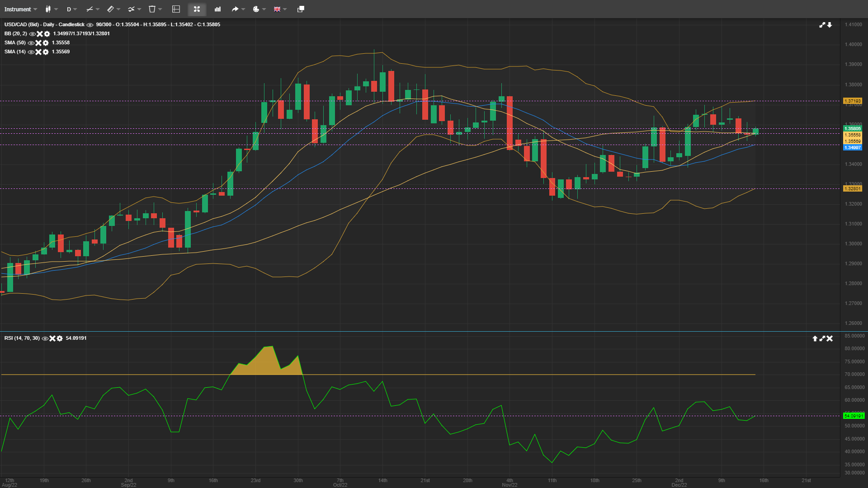Click the 1.35805 price label on axis

853,129
